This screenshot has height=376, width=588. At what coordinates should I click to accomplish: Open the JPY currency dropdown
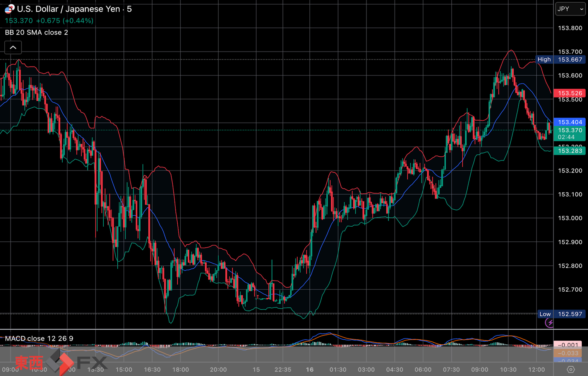pyautogui.click(x=570, y=9)
